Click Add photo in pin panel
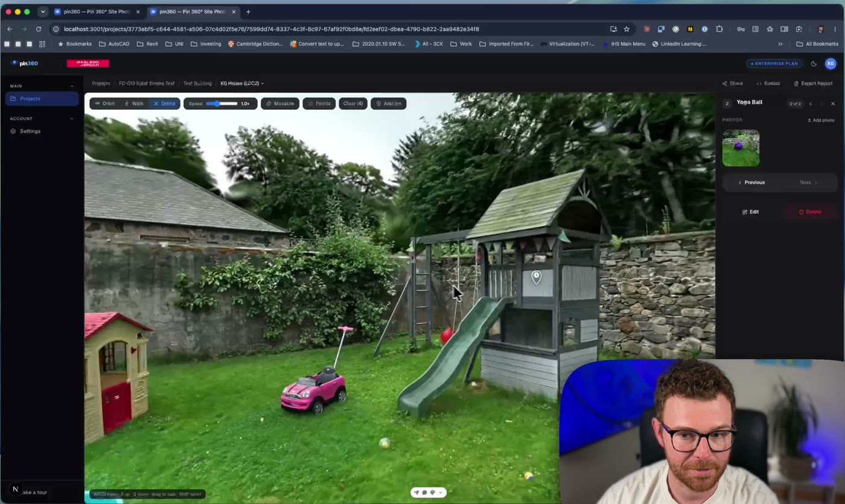The image size is (845, 504). (x=821, y=120)
